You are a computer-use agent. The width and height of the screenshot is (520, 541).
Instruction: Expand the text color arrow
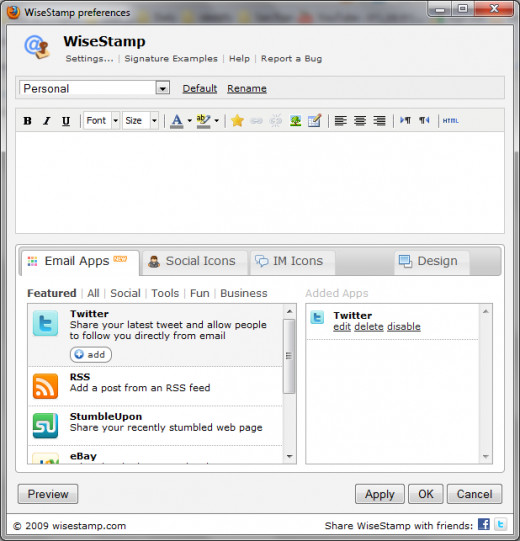click(x=189, y=121)
